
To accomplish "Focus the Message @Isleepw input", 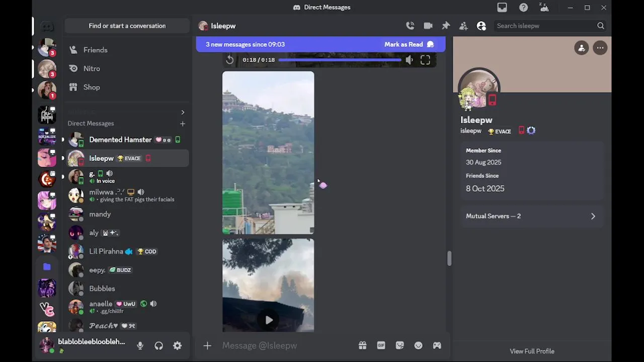I will pyautogui.click(x=287, y=345).
